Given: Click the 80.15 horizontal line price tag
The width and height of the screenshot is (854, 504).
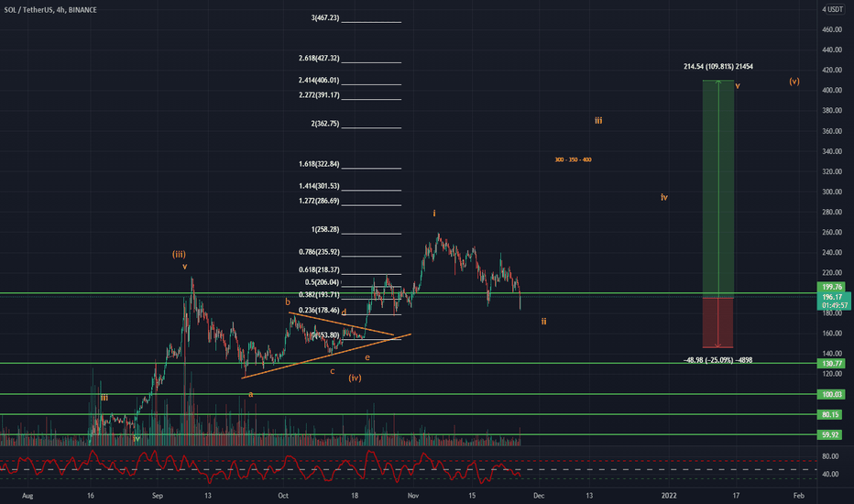Looking at the screenshot, I should pyautogui.click(x=830, y=414).
